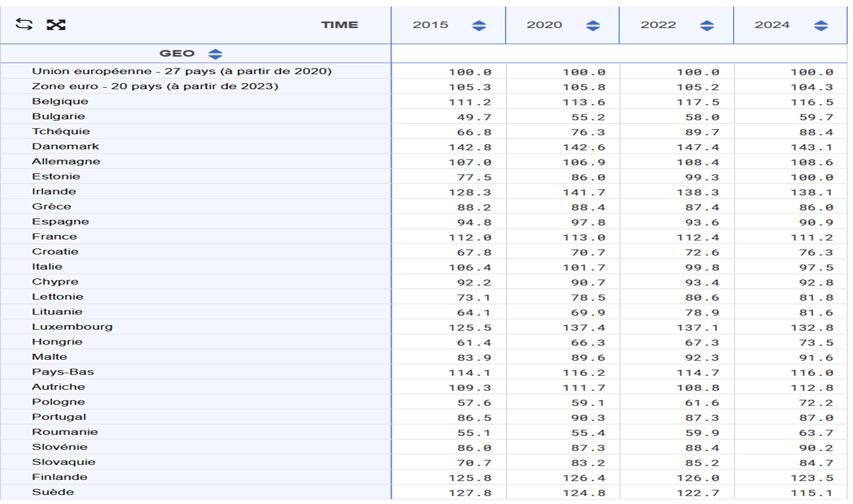The width and height of the screenshot is (853, 504).
Task: Sort table by the 2022 column arrows
Action: click(x=707, y=25)
